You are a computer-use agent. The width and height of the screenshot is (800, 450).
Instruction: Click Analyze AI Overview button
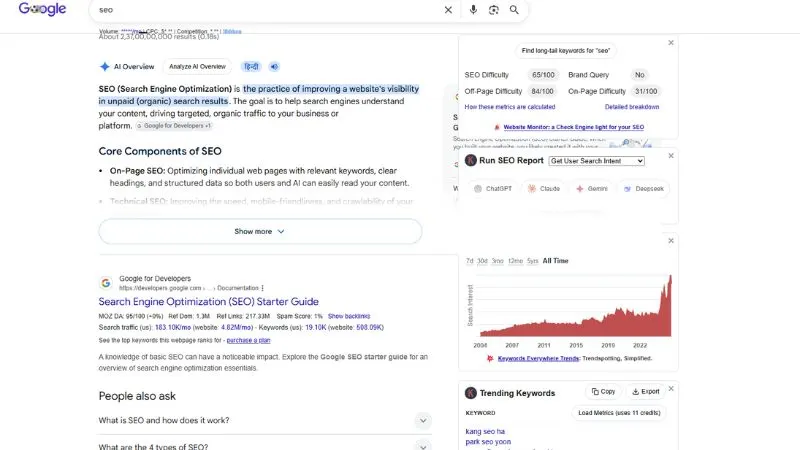197,66
